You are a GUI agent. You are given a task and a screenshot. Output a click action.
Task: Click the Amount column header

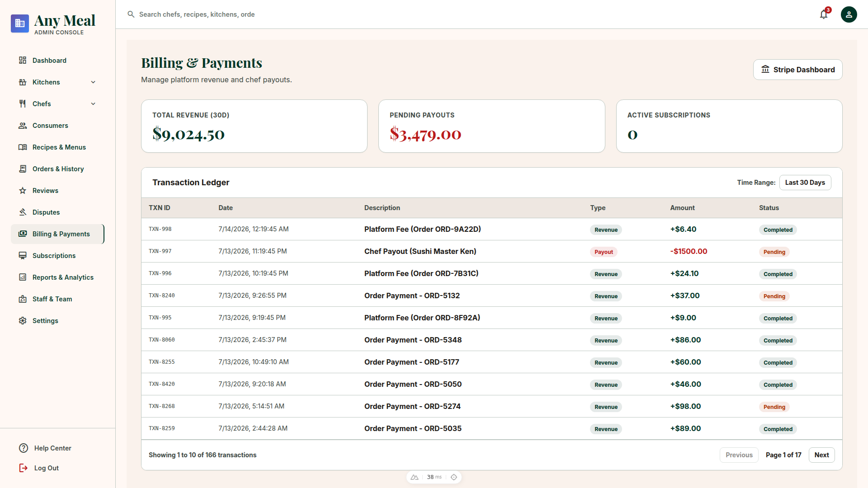pos(682,208)
